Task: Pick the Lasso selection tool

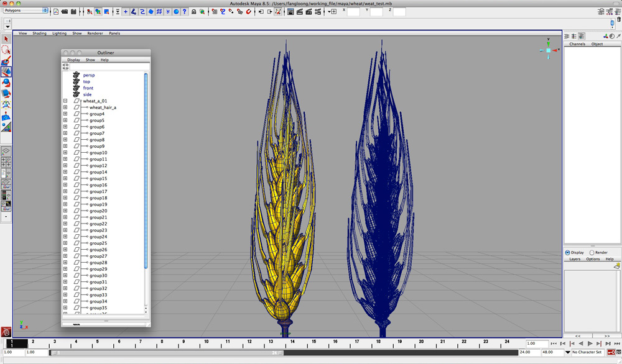Action: pos(6,50)
